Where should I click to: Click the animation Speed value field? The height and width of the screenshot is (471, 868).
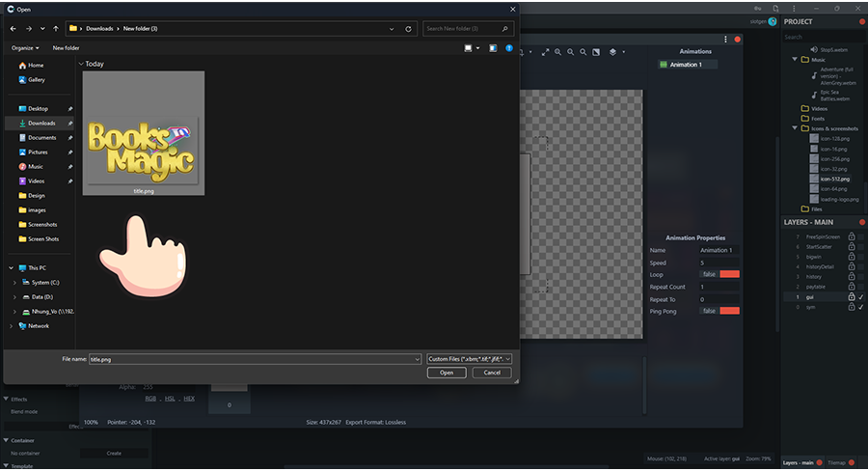pos(719,263)
